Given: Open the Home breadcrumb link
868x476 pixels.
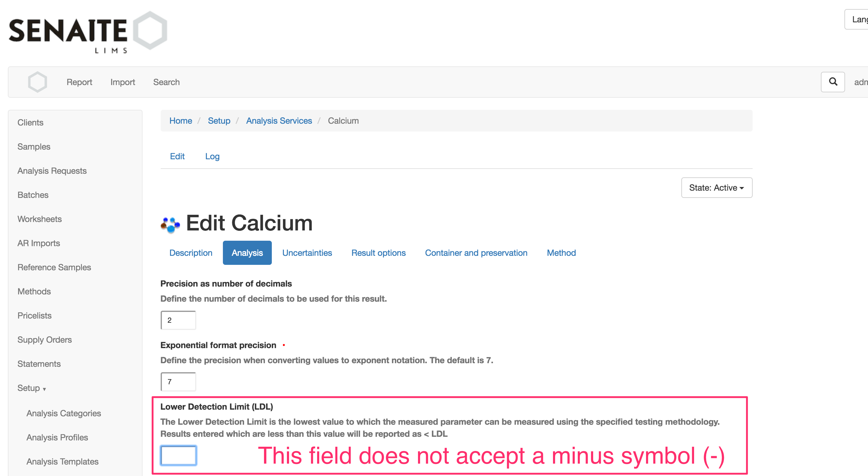Looking at the screenshot, I should coord(181,121).
